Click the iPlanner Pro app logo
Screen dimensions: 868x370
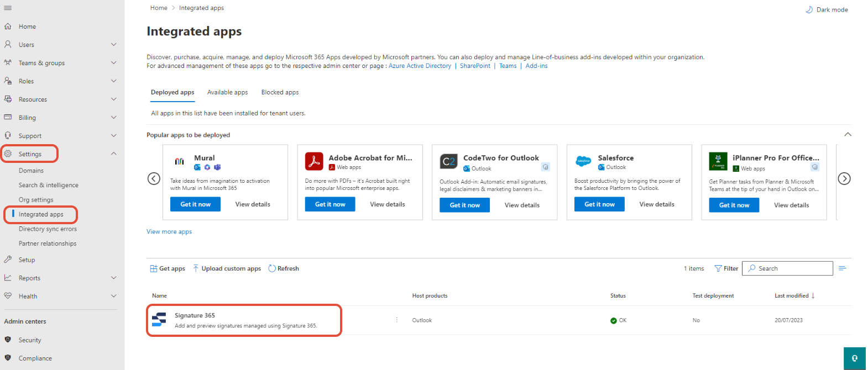click(718, 161)
